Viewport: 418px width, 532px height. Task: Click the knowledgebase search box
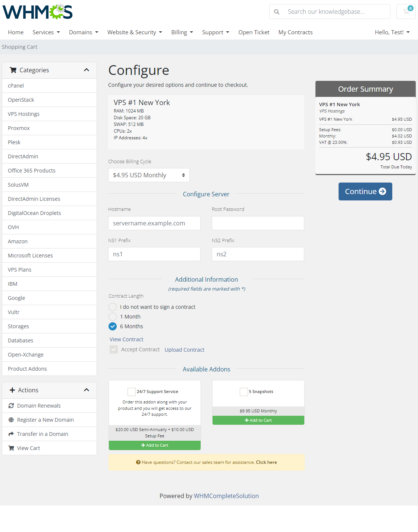pos(337,12)
